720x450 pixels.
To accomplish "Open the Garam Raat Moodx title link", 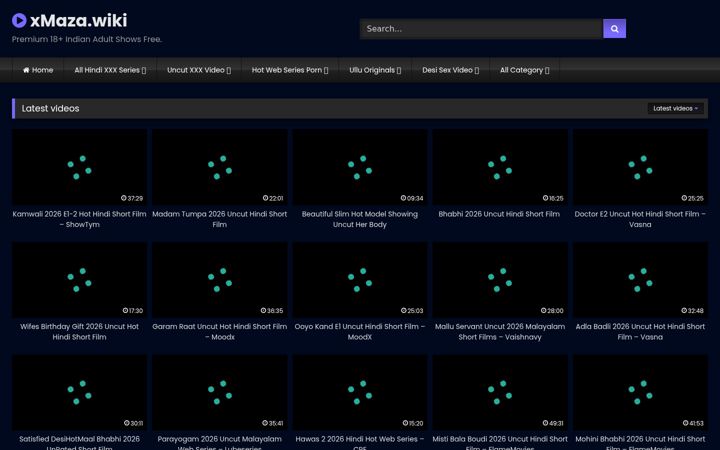I will pos(219,332).
